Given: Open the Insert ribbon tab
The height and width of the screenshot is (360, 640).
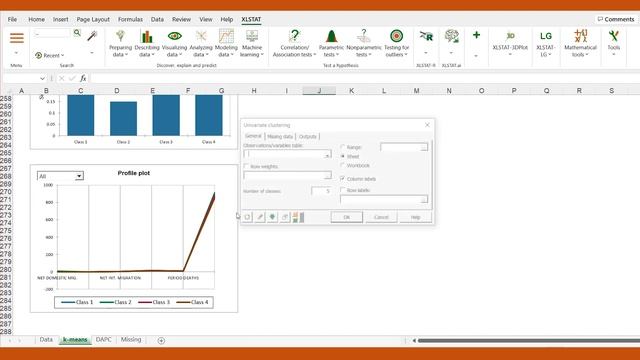Looking at the screenshot, I should [x=60, y=19].
